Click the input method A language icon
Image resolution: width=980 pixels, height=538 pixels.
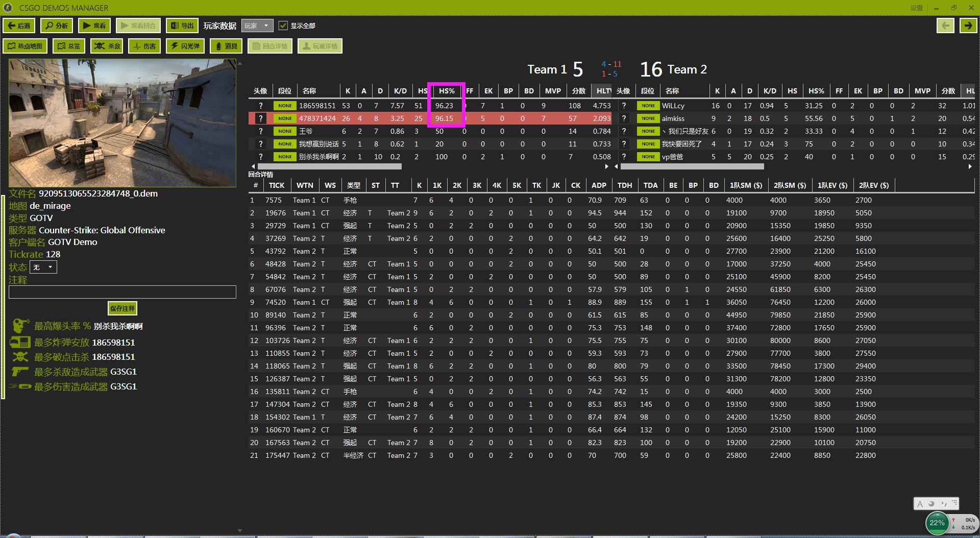point(920,504)
